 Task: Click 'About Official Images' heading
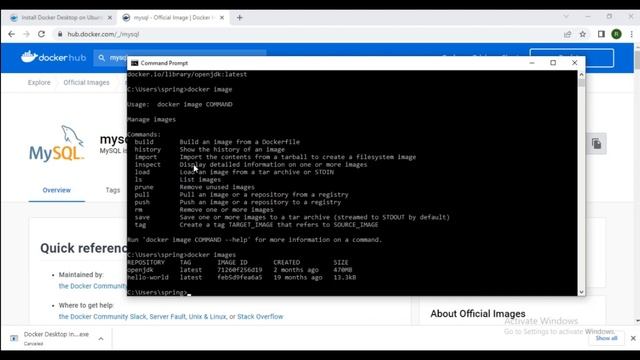(x=478, y=314)
